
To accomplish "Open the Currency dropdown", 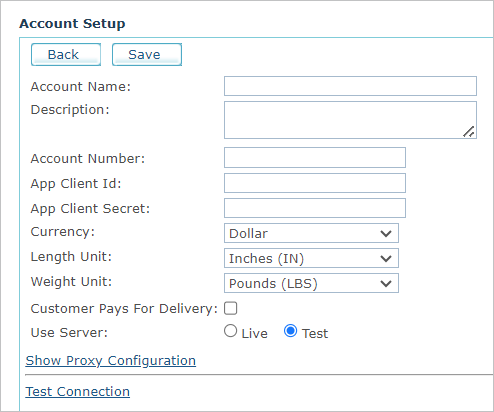I will tap(311, 233).
